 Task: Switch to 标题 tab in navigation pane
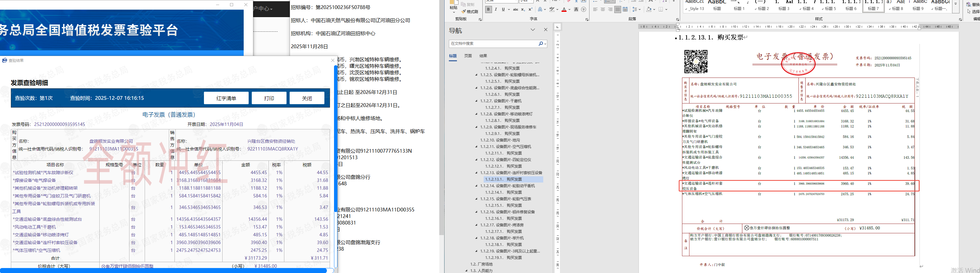[453, 56]
